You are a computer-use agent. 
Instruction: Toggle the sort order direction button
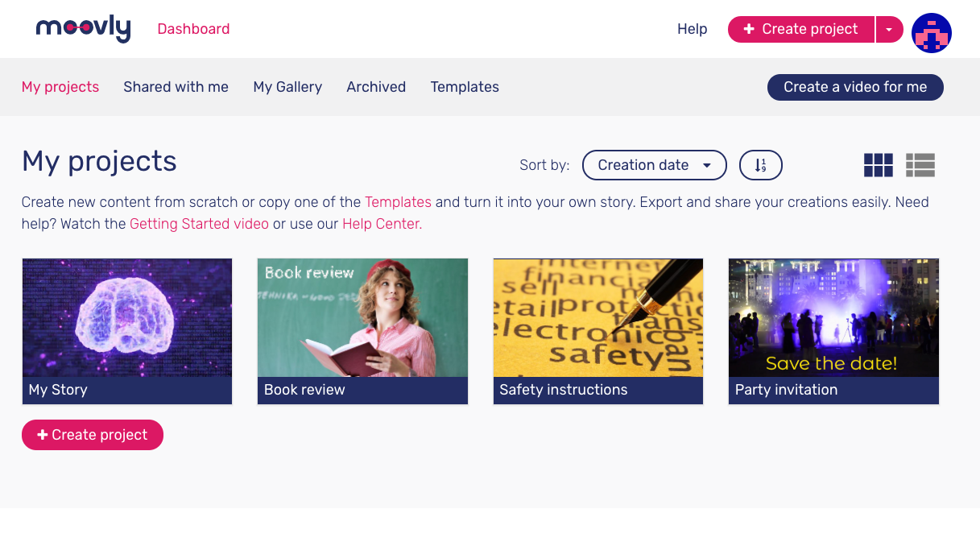point(760,165)
